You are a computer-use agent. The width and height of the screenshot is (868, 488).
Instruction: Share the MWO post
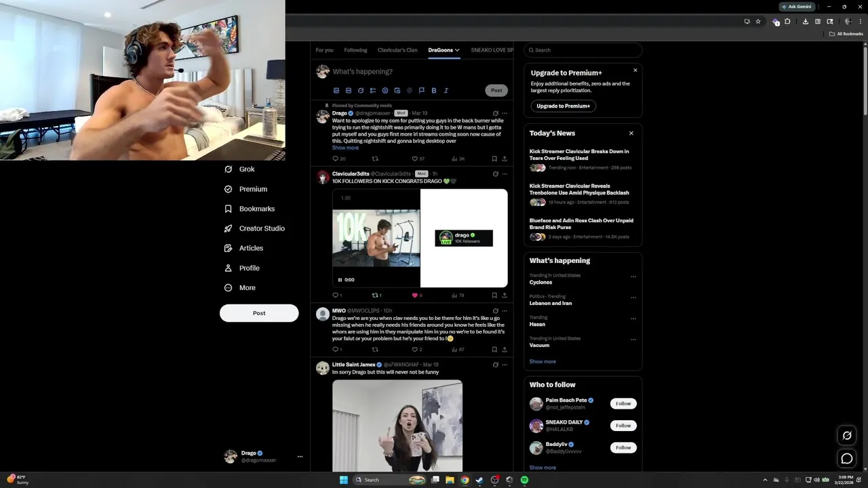click(x=505, y=350)
